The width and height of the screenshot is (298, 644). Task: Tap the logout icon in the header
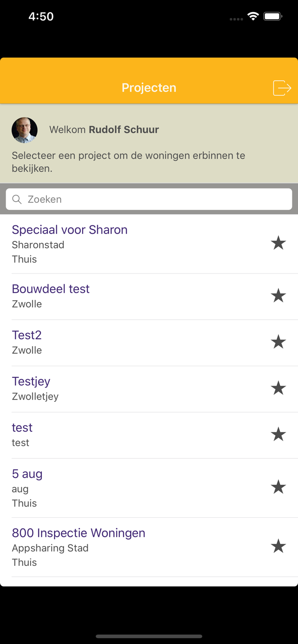click(x=283, y=87)
